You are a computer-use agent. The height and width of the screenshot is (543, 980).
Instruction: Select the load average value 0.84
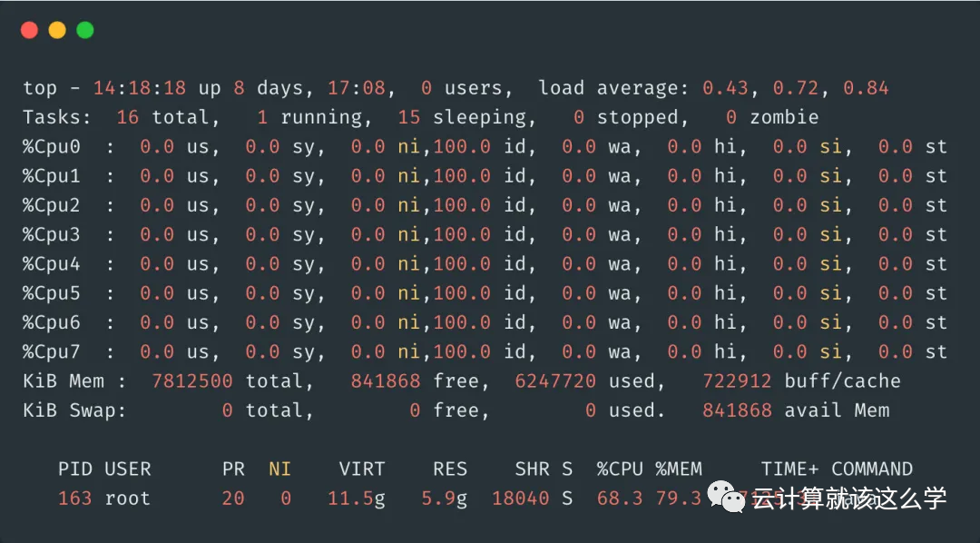point(866,87)
